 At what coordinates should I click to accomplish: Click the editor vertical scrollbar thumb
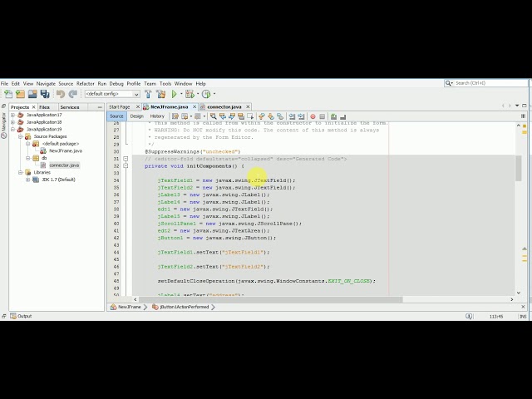[x=518, y=168]
